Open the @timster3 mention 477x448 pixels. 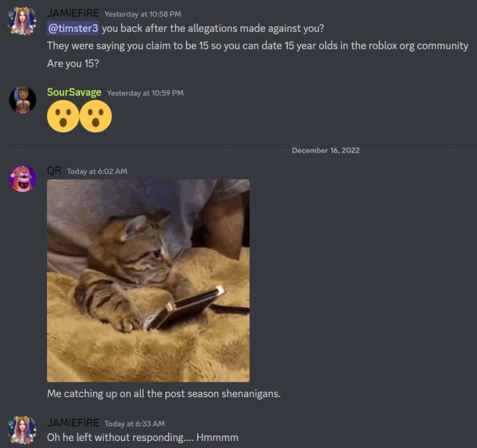pyautogui.click(x=73, y=28)
